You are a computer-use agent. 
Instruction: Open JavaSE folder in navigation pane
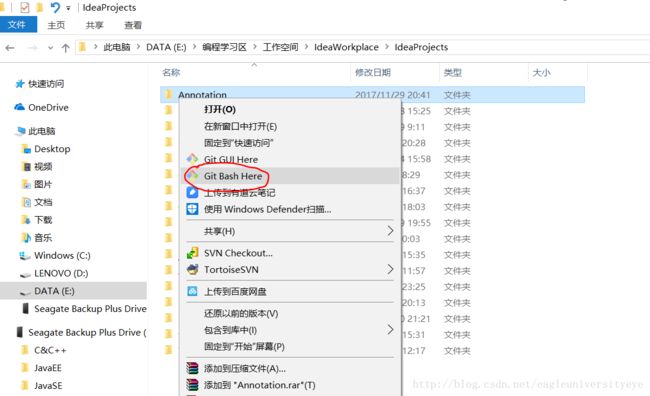click(x=48, y=386)
